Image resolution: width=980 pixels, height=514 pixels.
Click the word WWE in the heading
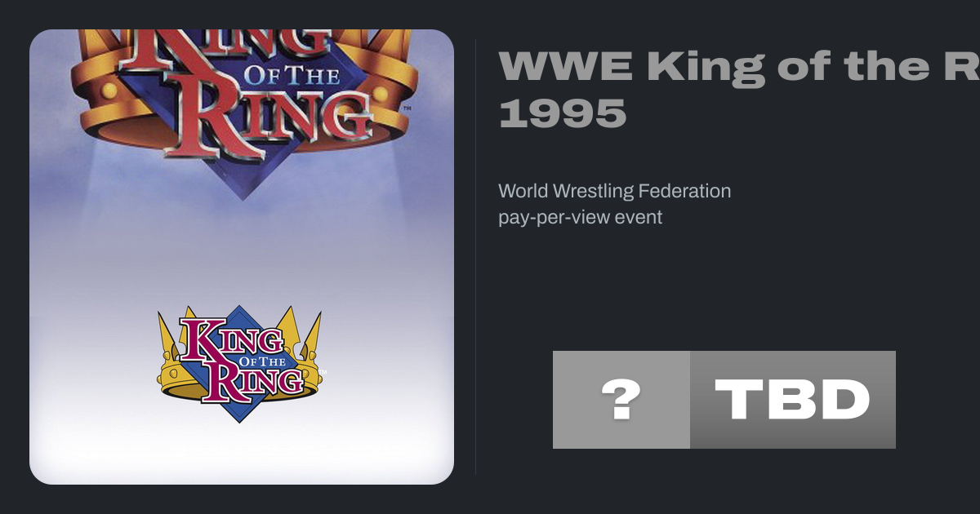coord(565,67)
